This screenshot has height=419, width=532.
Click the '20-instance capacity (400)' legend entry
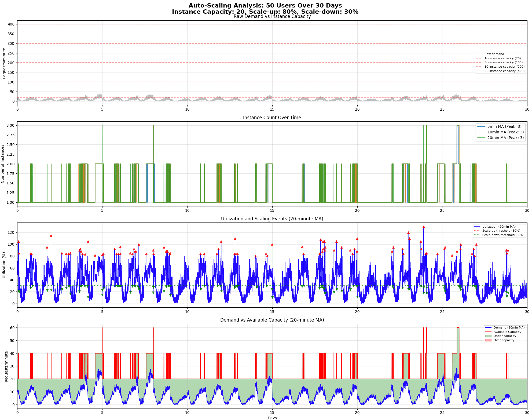pos(504,71)
